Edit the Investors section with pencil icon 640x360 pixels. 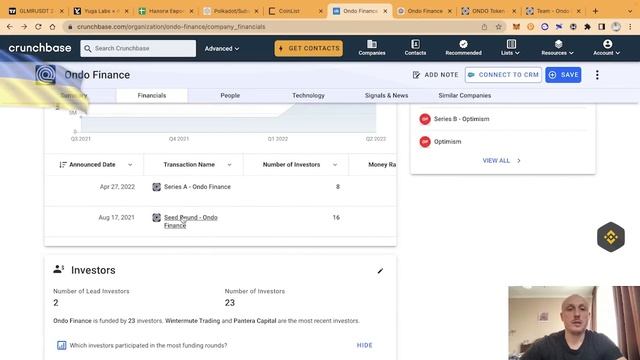pyautogui.click(x=380, y=271)
